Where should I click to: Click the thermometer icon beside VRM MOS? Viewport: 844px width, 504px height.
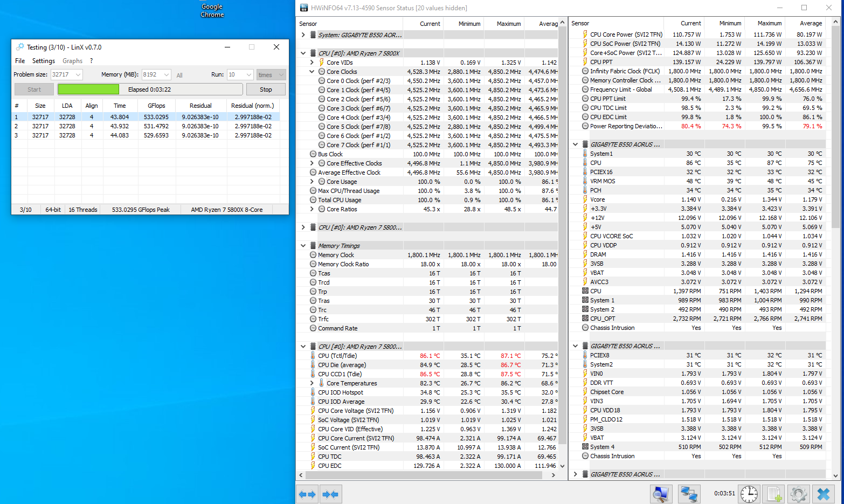point(585,181)
